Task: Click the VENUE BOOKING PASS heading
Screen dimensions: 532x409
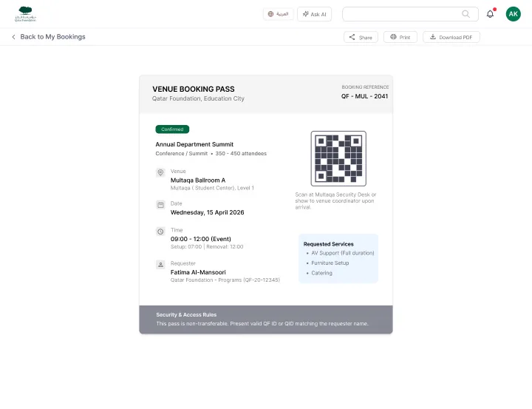Action: (x=194, y=89)
